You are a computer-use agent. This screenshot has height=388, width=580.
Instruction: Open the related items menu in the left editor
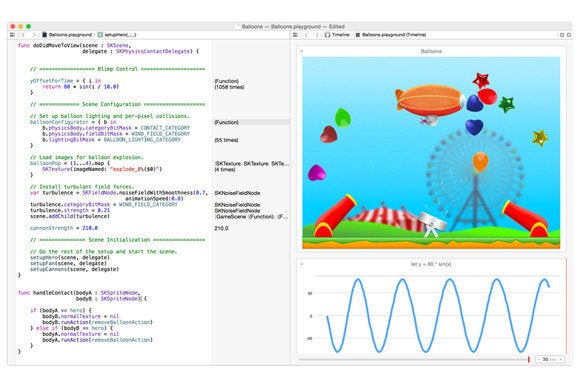12,35
